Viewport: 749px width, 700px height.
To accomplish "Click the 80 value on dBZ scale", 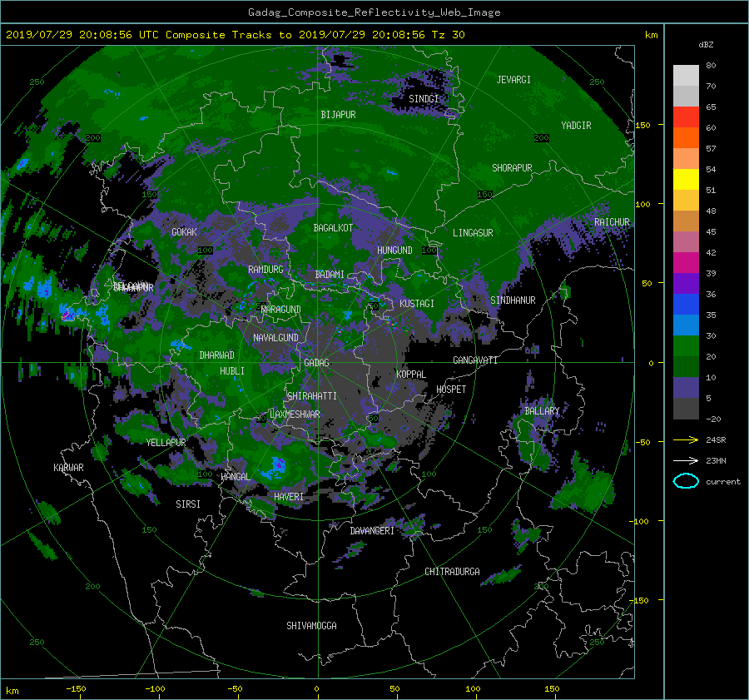I will (711, 66).
